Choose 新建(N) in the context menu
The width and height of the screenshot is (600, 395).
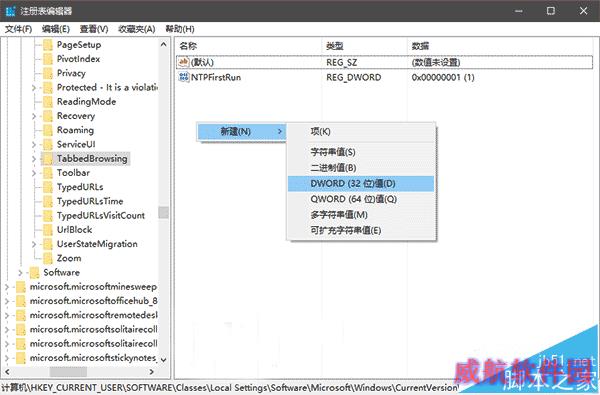[x=241, y=132]
